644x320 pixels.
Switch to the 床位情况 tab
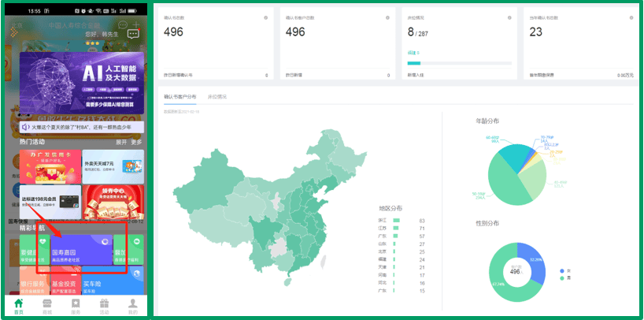point(217,96)
